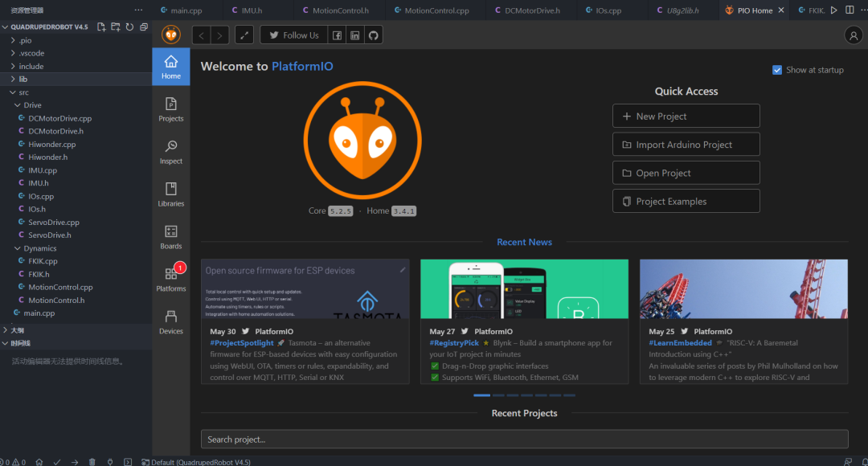
Task: Switch to the main.cpp editor tab
Action: tap(186, 10)
